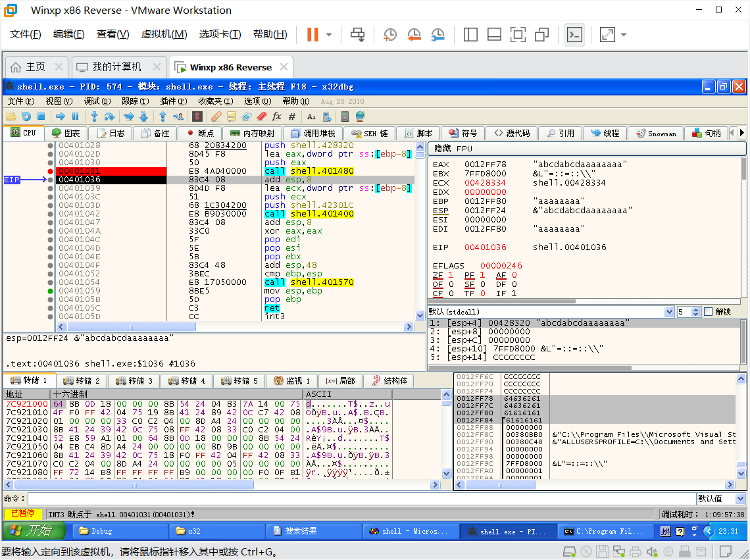Click the Step Over toolbar icon
Image resolution: width=750 pixels, height=560 pixels.
(x=109, y=116)
